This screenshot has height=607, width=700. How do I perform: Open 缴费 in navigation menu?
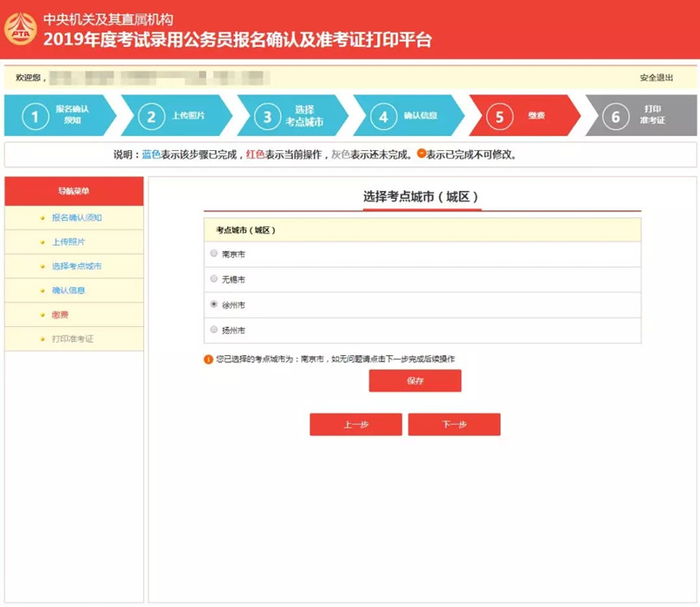point(60,315)
